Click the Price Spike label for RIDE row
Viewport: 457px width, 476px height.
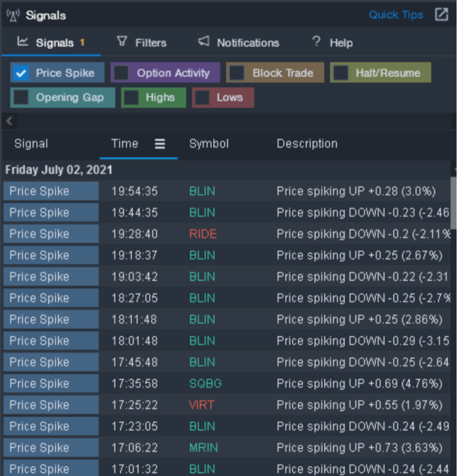(x=51, y=234)
